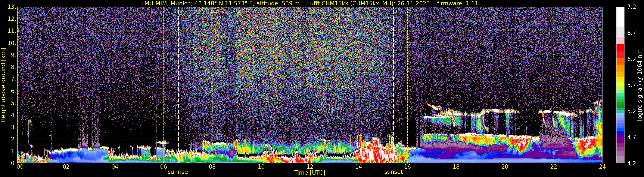Click the time axis tick label 02

coord(66,167)
